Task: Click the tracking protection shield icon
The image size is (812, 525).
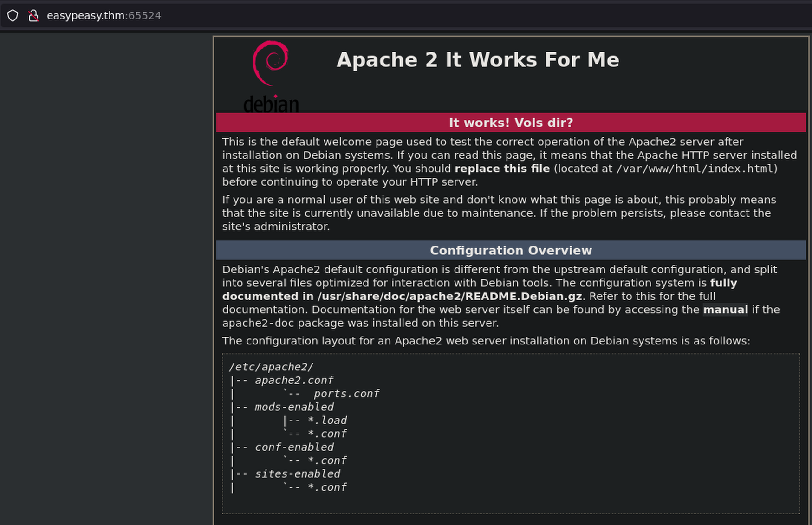Action: point(13,16)
